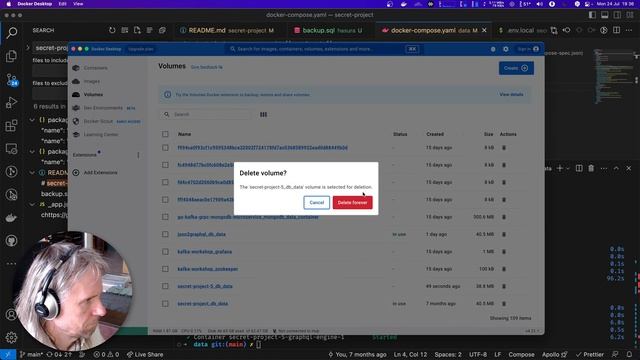Viewport: 640px width, 360px height.
Task: Refresh the search results
Action: tap(112, 30)
